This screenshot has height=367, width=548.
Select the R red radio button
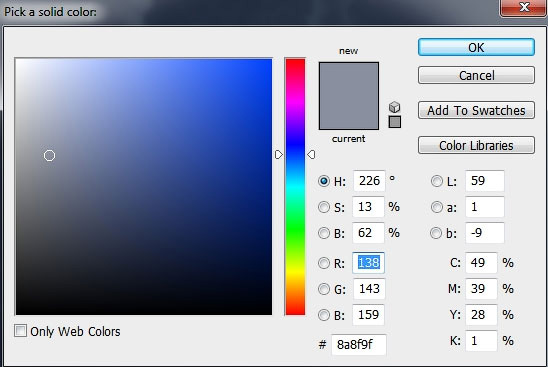[324, 263]
